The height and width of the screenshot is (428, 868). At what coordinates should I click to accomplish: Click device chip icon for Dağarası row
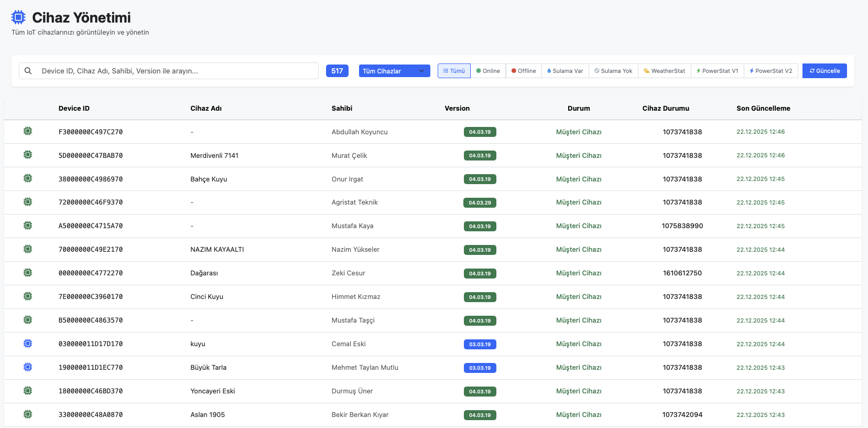click(28, 273)
